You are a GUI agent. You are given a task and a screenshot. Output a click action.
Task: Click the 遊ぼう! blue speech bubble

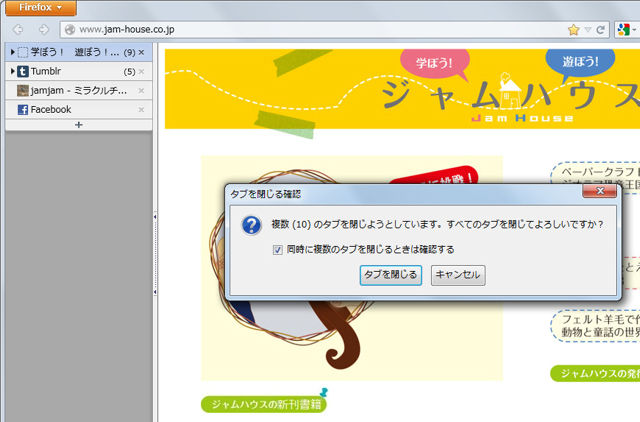580,62
